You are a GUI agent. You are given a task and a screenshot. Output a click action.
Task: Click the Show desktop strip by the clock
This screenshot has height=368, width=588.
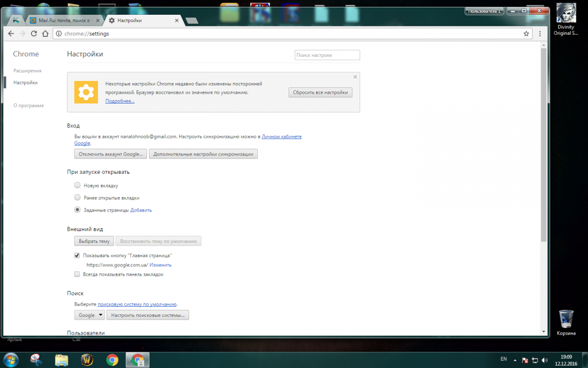tap(585, 360)
